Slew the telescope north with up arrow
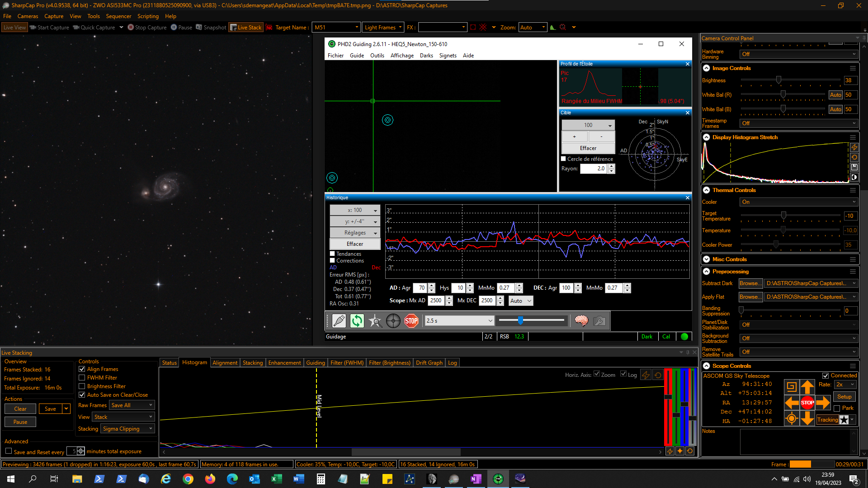Screen dimensions: 868x488 coord(807,387)
